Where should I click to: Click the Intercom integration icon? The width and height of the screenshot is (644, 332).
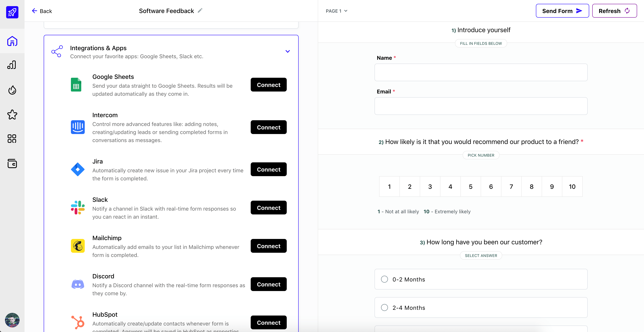coord(78,127)
